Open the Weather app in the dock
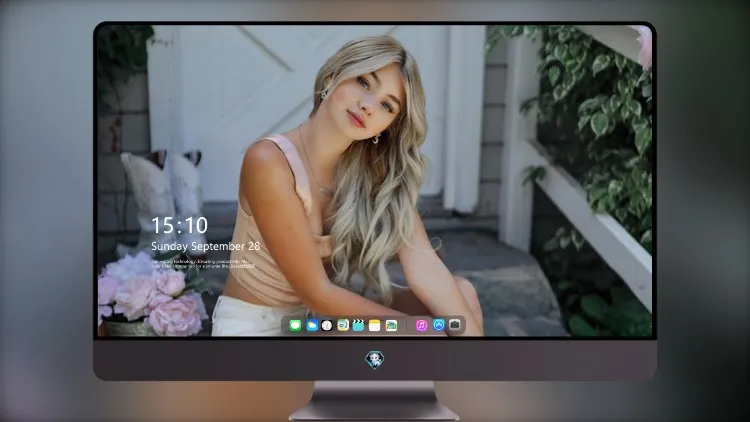The height and width of the screenshot is (422, 750). tap(311, 325)
